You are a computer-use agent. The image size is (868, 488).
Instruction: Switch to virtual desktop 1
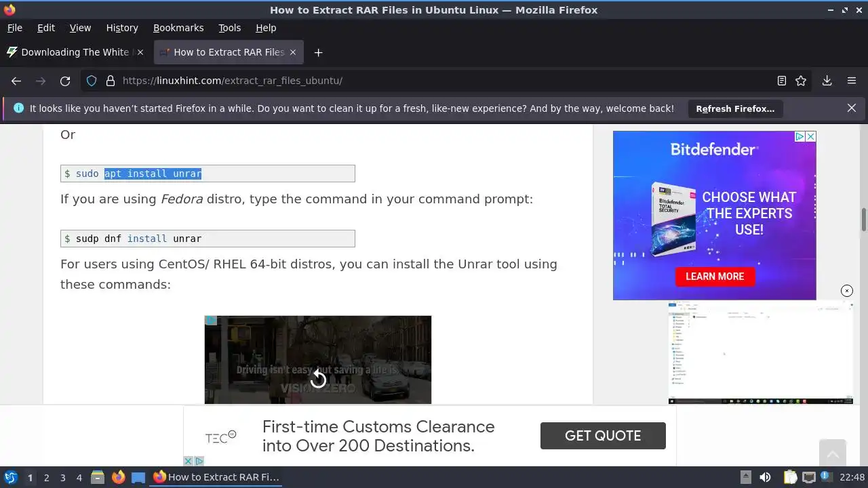(30, 478)
